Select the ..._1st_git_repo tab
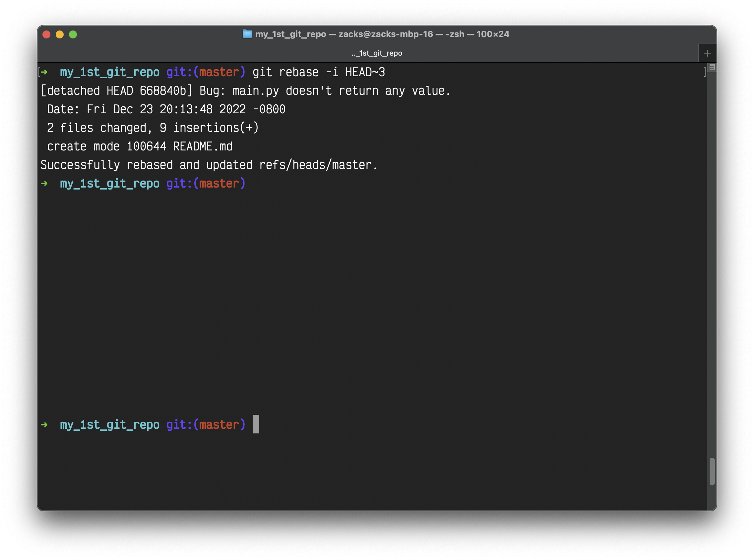 [376, 53]
